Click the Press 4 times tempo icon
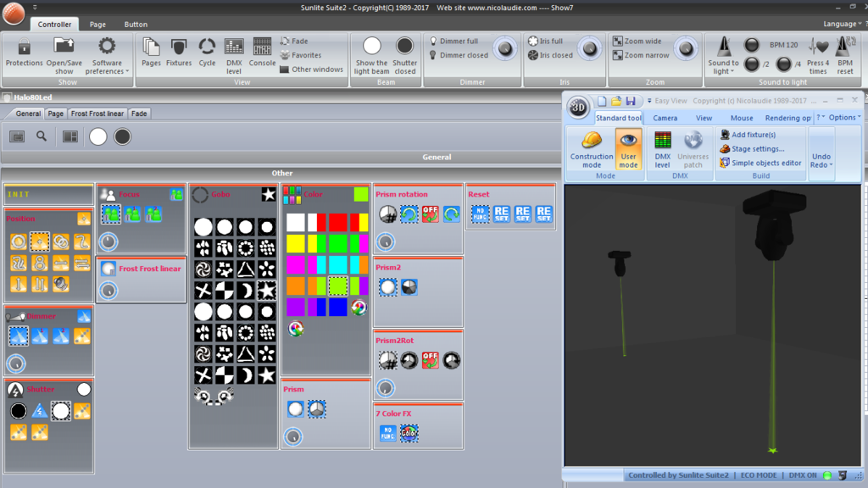868x488 pixels. click(x=818, y=55)
